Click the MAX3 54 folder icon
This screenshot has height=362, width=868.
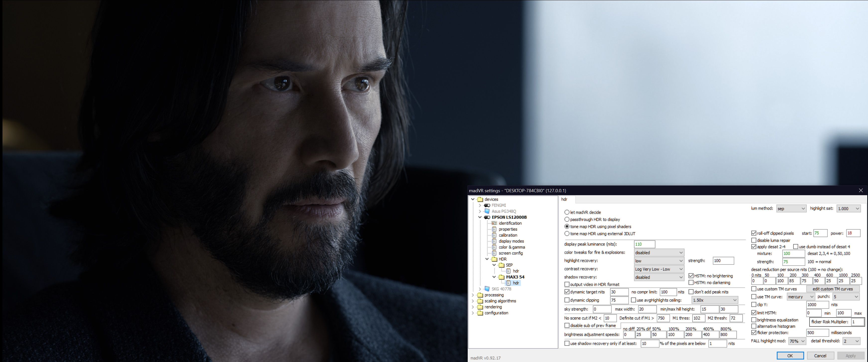pos(501,277)
